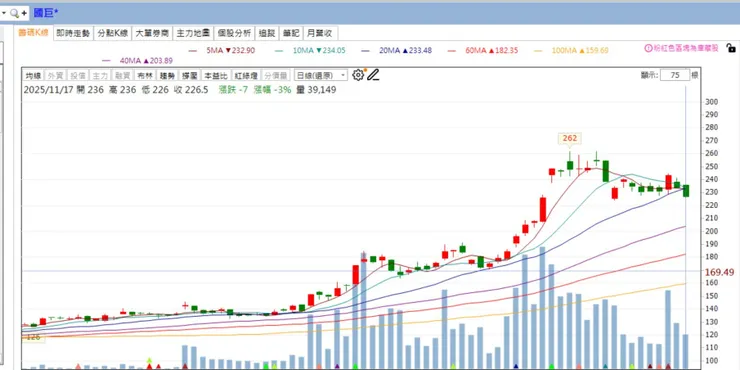The image size is (740, 370).
Task: Toggle the 布林 band button
Action: (144, 76)
